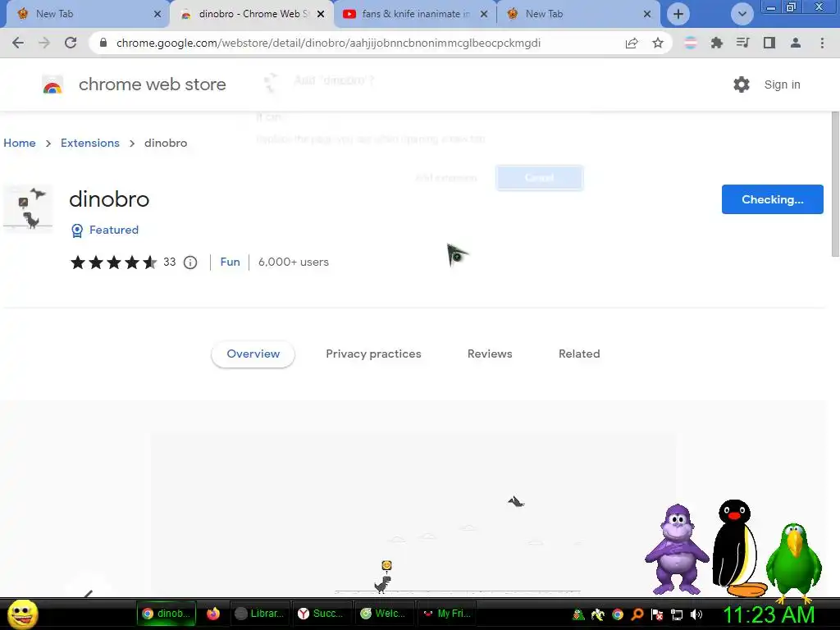Launch Firefox from the taskbar
This screenshot has height=630, width=840.
tap(213, 614)
